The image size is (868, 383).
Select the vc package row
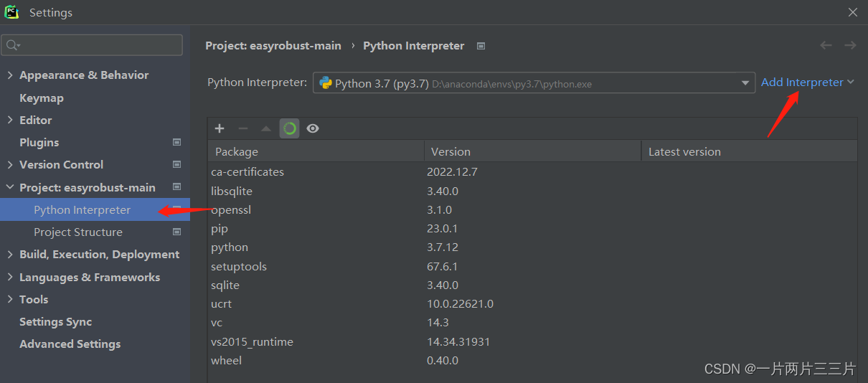click(x=532, y=323)
